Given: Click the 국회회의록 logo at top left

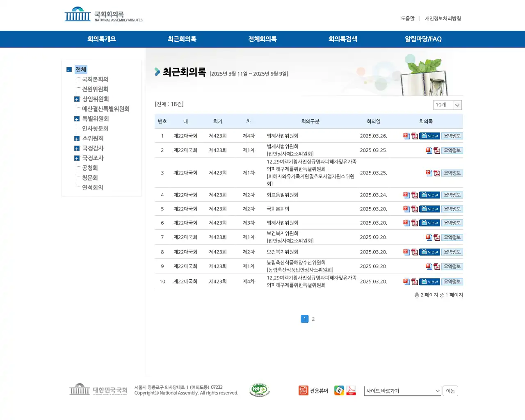Looking at the screenshot, I should coord(103,15).
